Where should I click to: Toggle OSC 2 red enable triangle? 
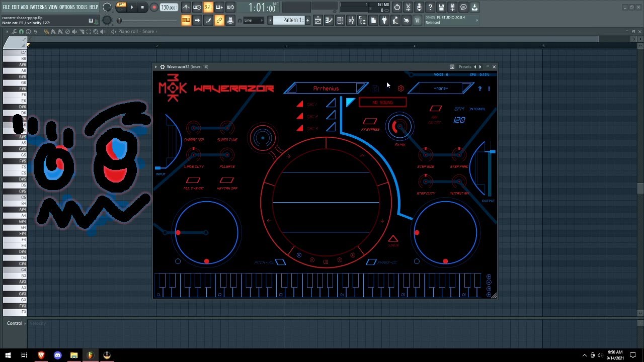pos(300,116)
